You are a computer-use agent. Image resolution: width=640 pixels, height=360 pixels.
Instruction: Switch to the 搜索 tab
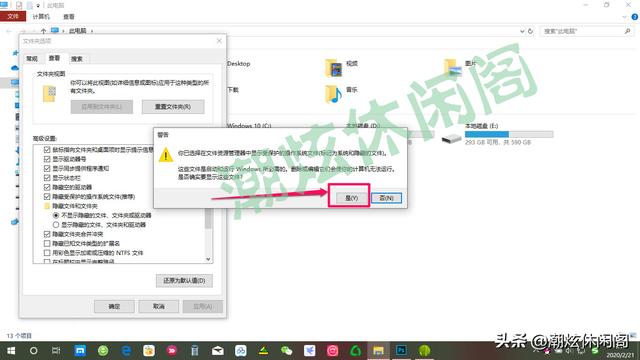click(x=77, y=59)
